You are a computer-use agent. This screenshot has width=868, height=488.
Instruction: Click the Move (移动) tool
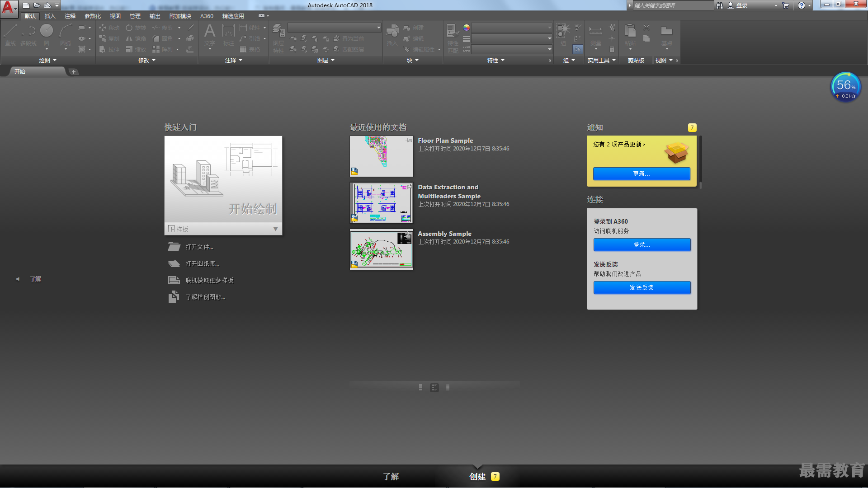click(x=109, y=28)
